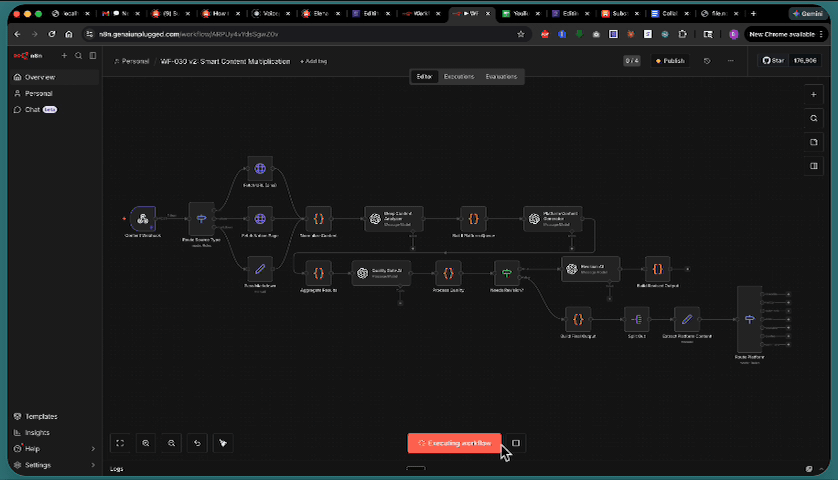Open the Build Platform Queue code node
838x480 pixels.
[x=473, y=219]
